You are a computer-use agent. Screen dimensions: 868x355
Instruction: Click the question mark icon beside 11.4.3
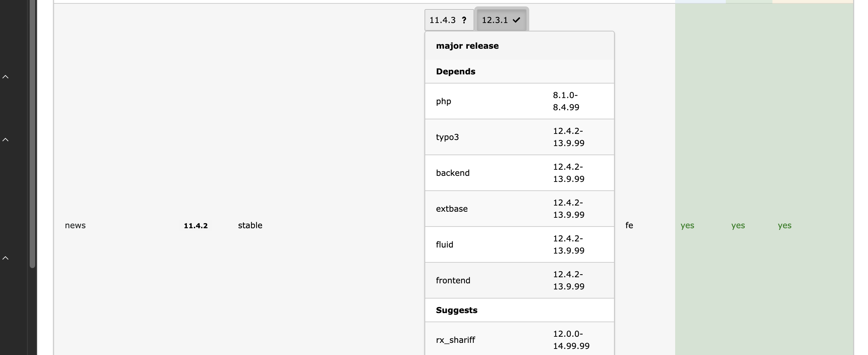pos(464,20)
